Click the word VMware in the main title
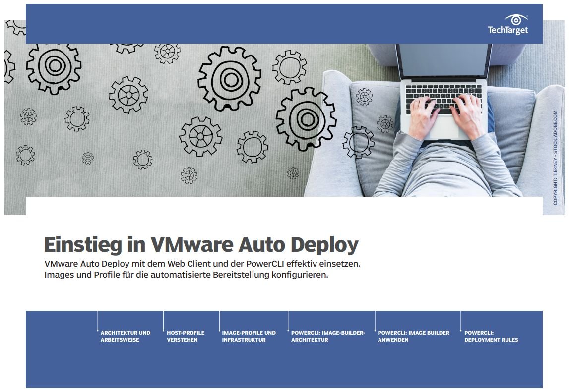This screenshot has height=392, width=569. click(192, 245)
